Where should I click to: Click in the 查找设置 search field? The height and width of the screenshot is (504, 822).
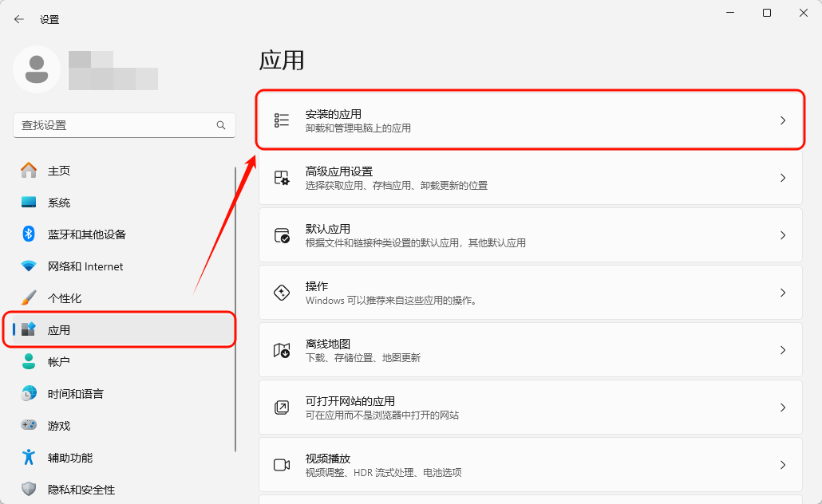124,125
